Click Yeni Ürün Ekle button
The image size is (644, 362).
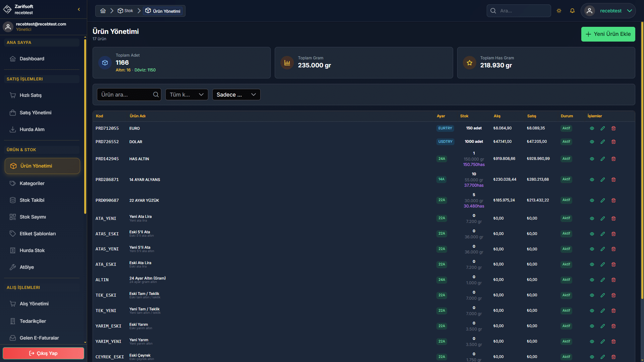[608, 34]
